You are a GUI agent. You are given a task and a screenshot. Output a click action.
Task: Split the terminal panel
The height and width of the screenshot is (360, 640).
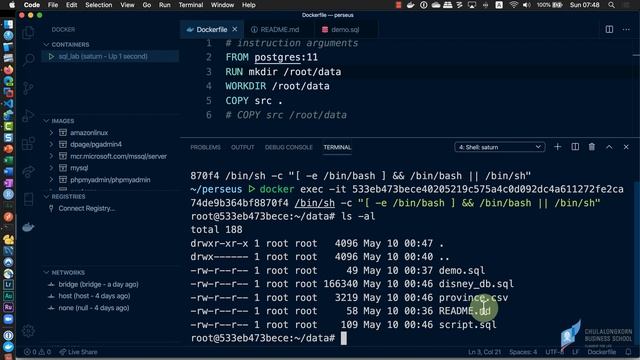[575, 147]
